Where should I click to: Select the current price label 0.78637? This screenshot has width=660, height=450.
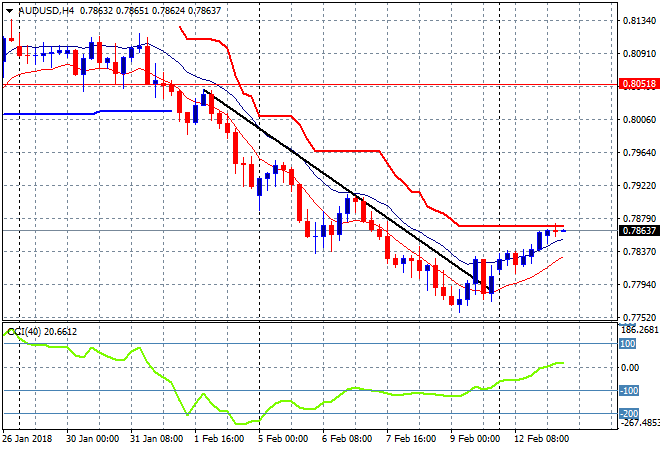[639, 231]
